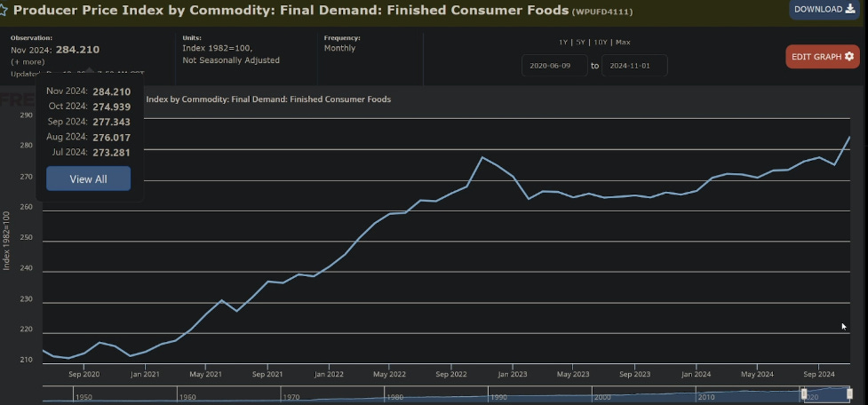868x405 pixels.
Task: Select the 1Y date range
Action: [562, 42]
